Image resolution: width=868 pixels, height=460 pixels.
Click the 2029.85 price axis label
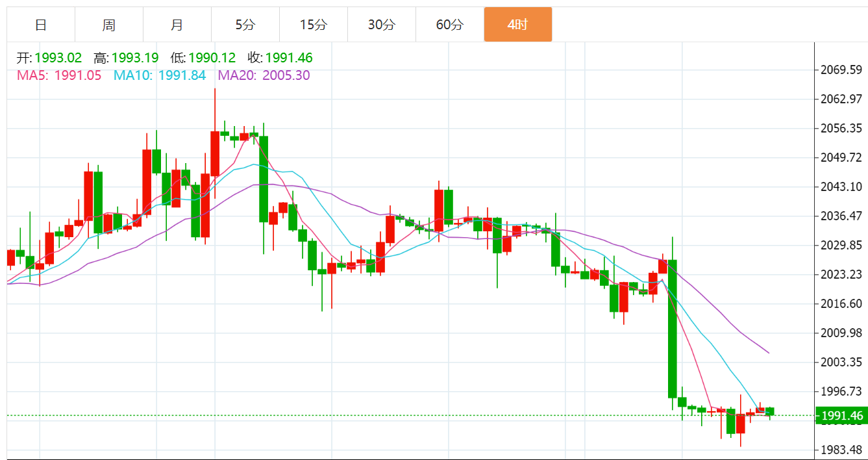842,246
